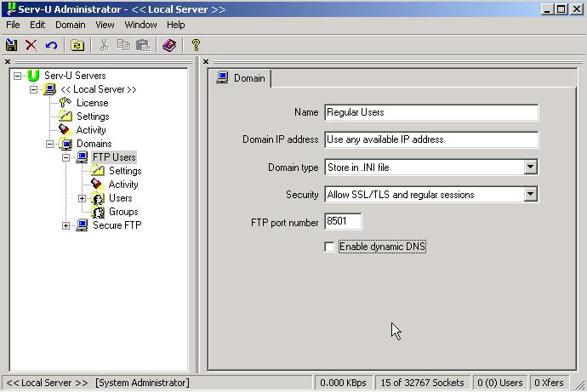This screenshot has width=587, height=392.
Task: Click the Serv-U title bar application icon
Action: 11,9
